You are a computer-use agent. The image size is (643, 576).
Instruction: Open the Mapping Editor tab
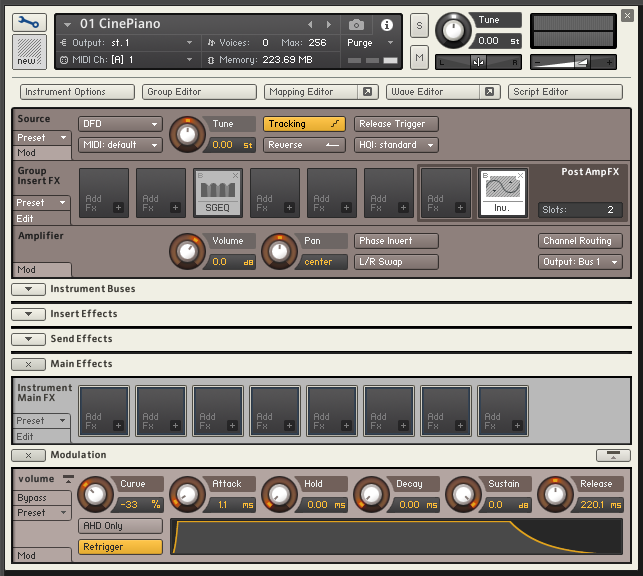(311, 92)
